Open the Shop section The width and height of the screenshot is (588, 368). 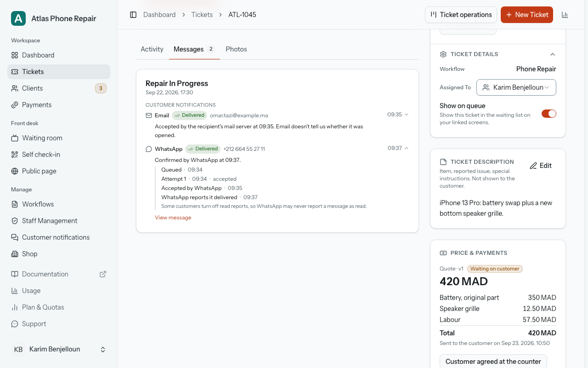tap(59, 254)
